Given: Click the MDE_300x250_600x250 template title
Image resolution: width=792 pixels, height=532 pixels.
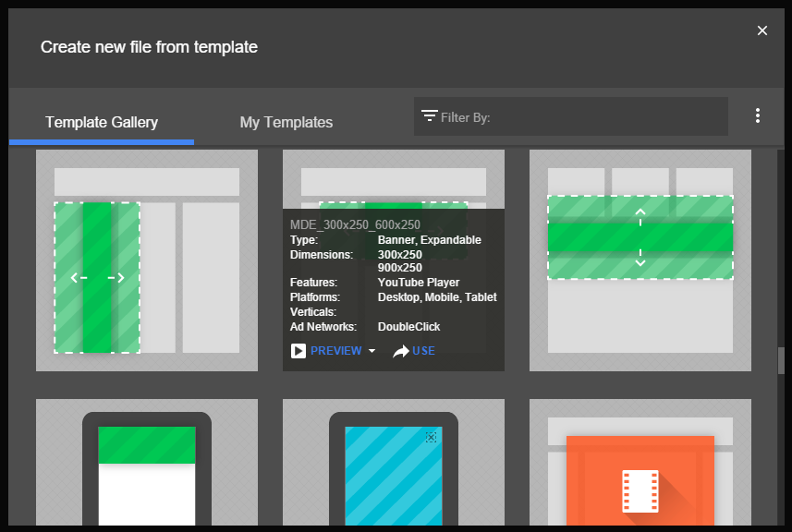Looking at the screenshot, I should tap(355, 224).
